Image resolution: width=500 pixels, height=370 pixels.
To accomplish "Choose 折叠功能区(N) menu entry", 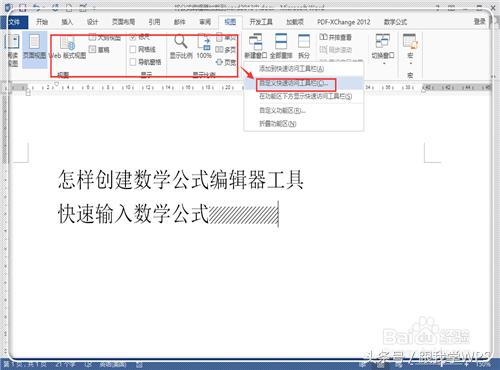I will pyautogui.click(x=304, y=124).
